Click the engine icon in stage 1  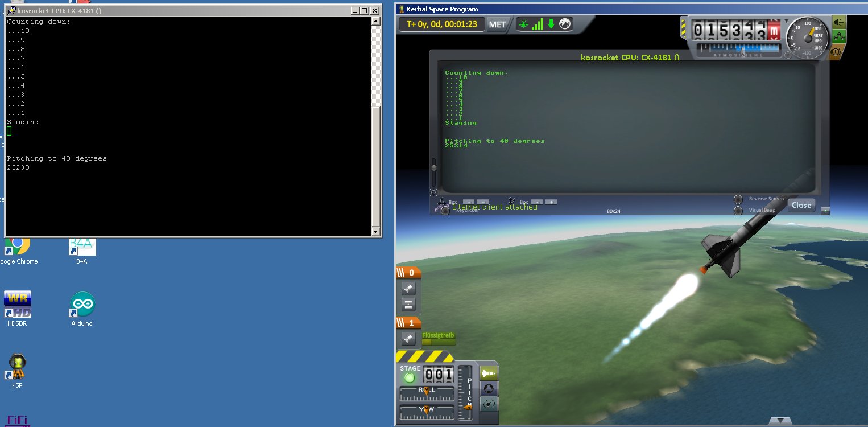pos(408,339)
